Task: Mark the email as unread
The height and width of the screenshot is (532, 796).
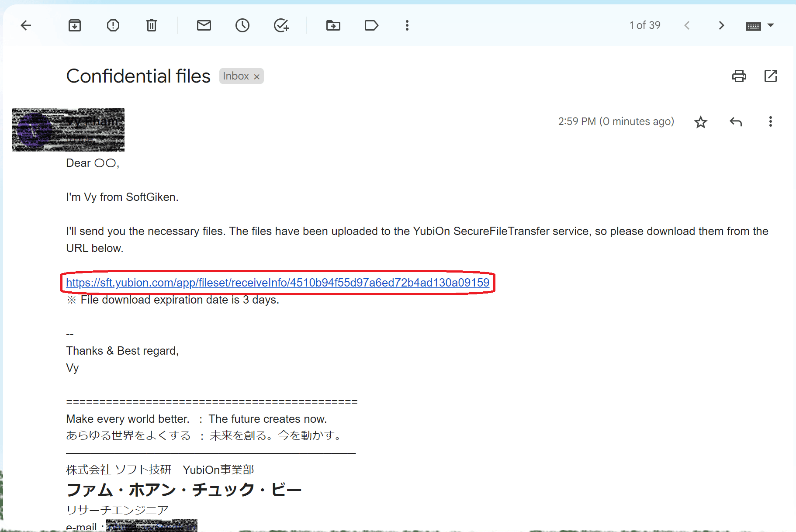Action: 204,25
